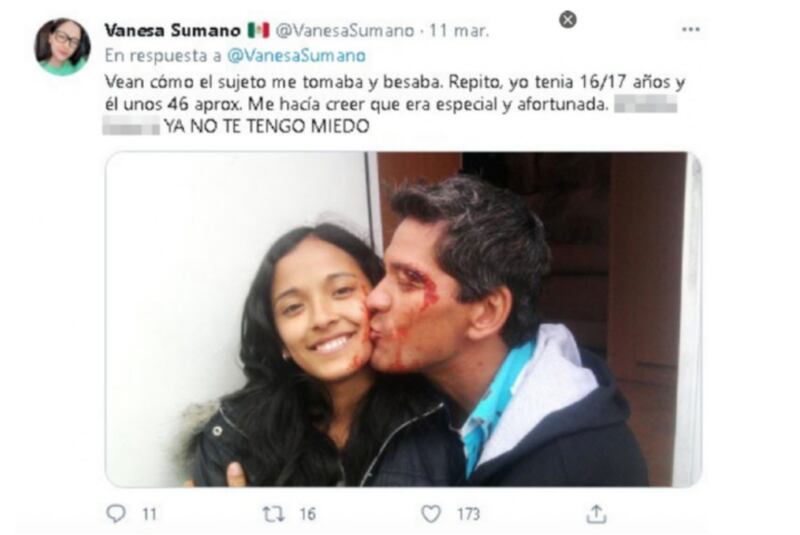Screen dimensions: 800x535
Task: Like the tweet with the heart icon
Action: [431, 514]
